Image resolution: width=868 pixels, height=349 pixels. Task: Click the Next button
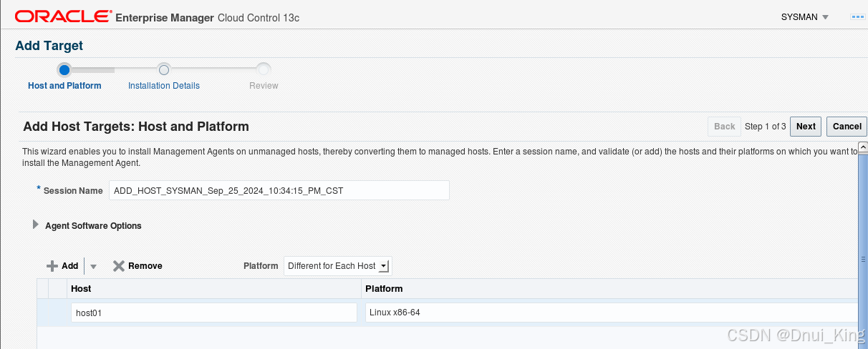pos(806,127)
